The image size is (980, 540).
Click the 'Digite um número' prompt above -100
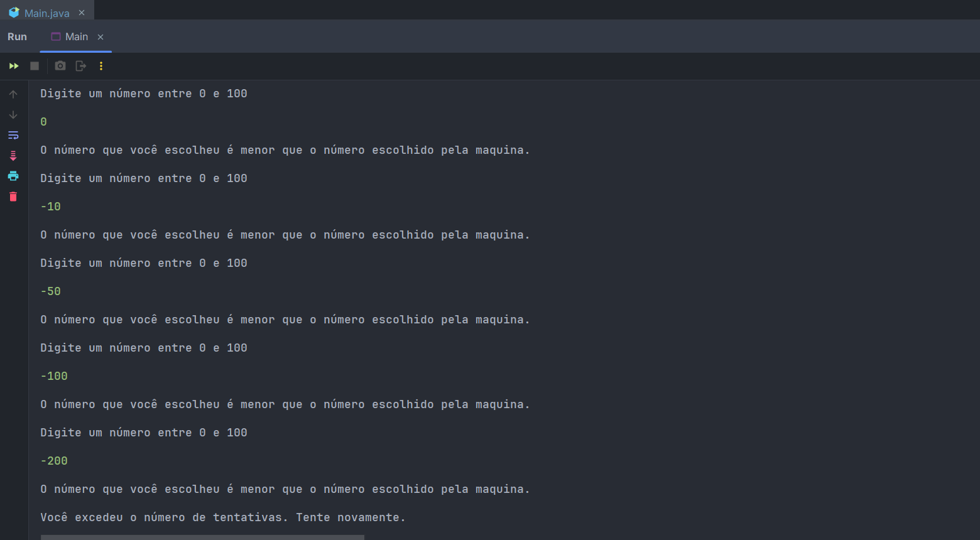144,348
